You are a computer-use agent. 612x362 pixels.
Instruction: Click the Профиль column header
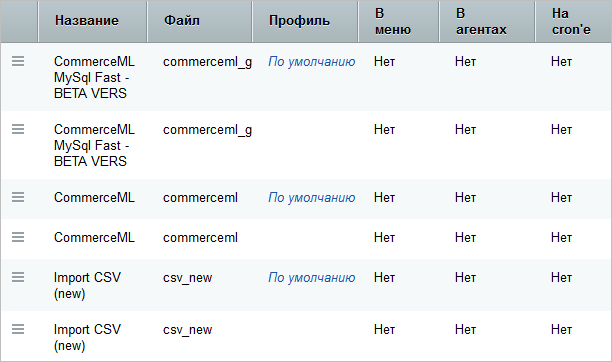click(x=299, y=20)
